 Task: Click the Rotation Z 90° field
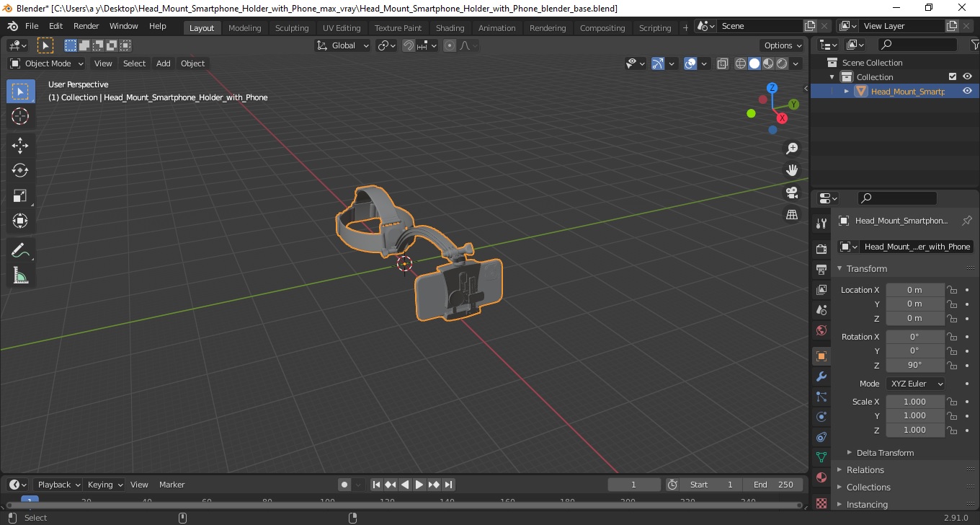click(x=915, y=365)
